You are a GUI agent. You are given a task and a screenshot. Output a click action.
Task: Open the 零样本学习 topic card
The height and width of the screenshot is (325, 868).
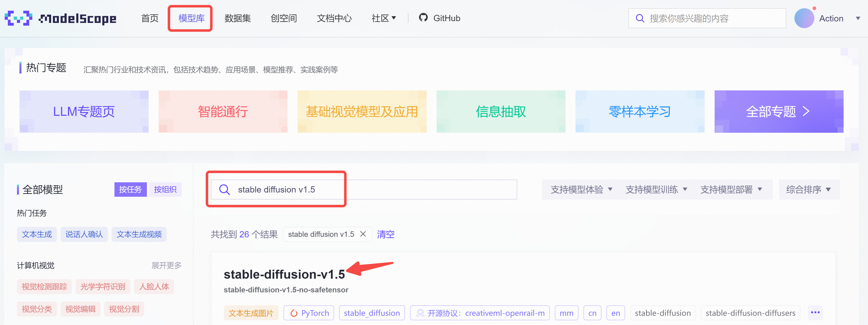640,111
